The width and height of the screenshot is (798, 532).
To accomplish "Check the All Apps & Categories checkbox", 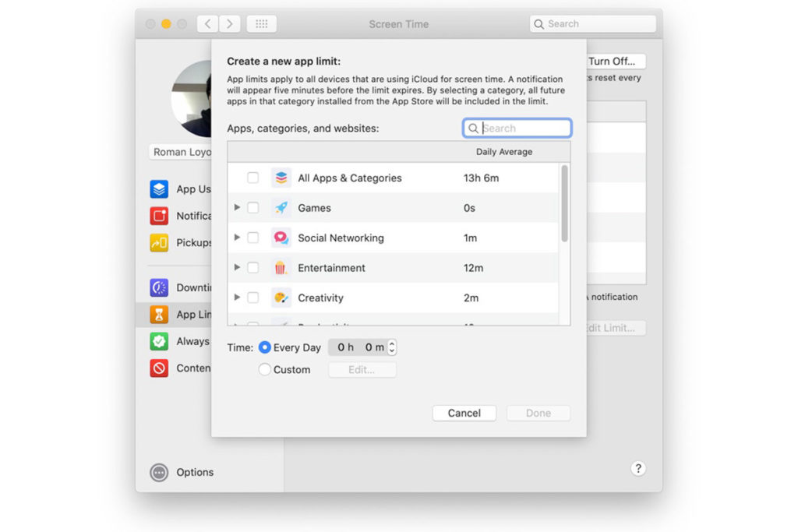I will click(253, 178).
